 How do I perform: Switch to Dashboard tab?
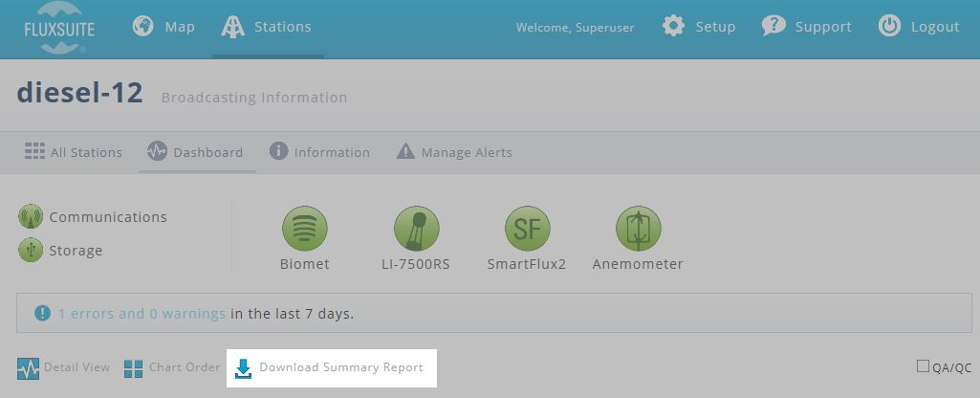[195, 152]
